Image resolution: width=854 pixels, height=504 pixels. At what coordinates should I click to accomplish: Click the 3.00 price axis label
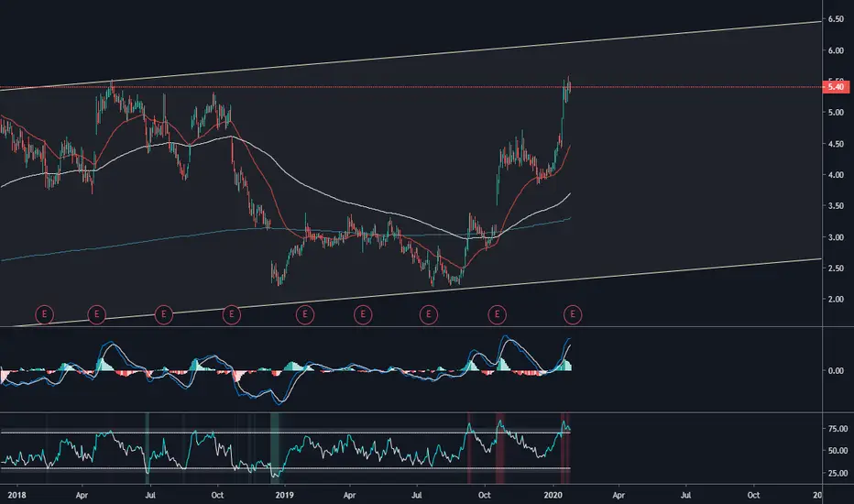[836, 237]
